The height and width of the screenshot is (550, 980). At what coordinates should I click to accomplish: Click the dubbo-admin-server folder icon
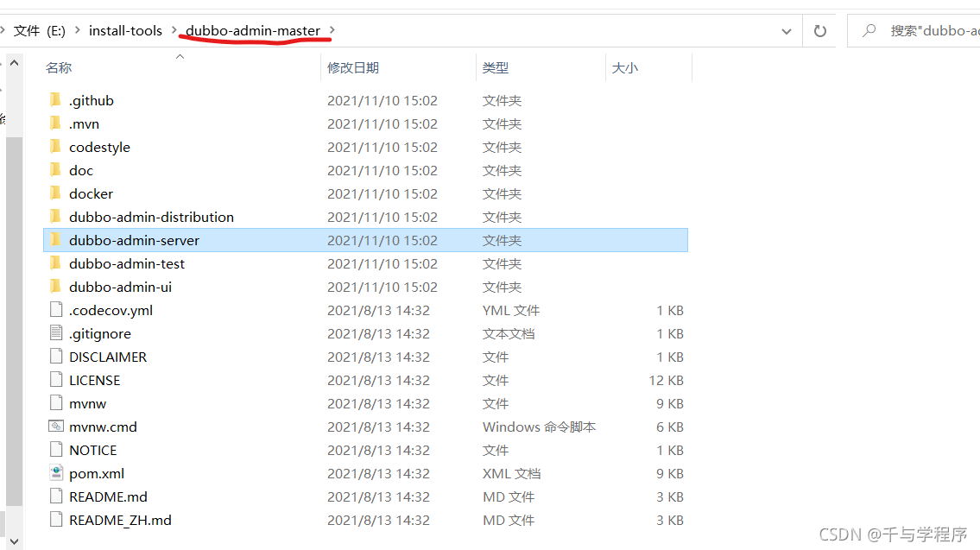click(55, 240)
